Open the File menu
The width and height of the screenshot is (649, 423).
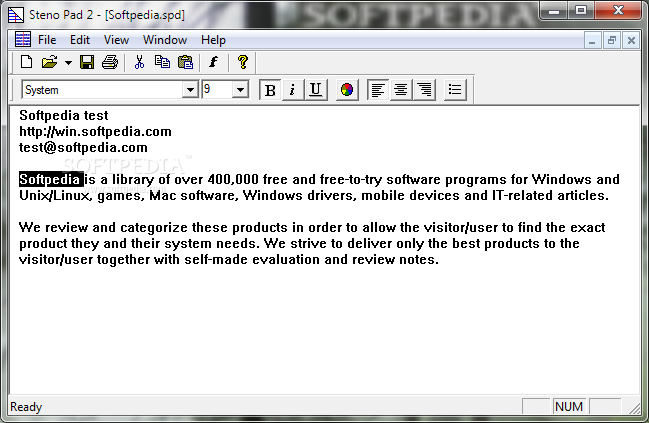click(x=47, y=40)
